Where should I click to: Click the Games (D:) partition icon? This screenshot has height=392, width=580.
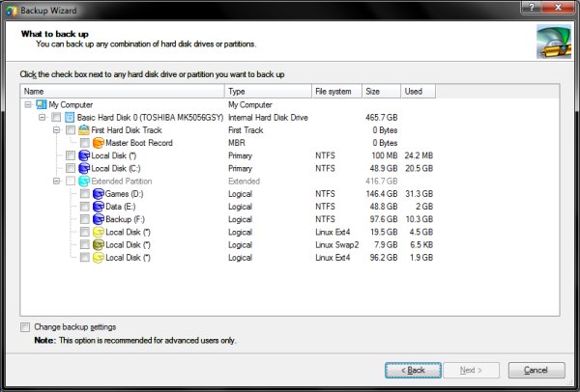click(98, 194)
